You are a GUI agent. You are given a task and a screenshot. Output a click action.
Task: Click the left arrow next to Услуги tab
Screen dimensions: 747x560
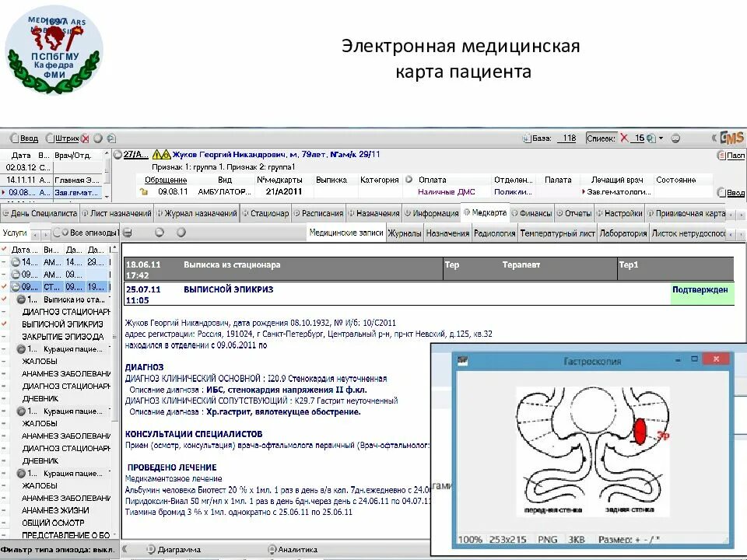[36, 234]
